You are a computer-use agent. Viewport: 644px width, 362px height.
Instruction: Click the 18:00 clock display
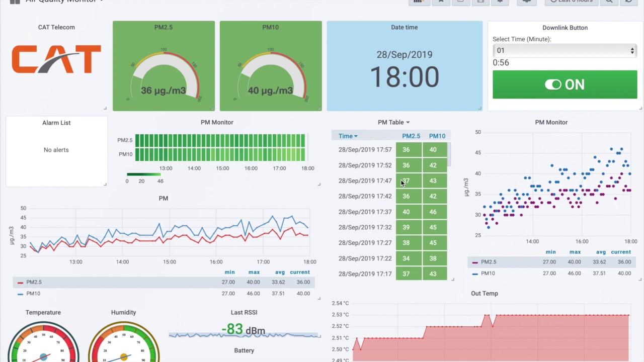[x=405, y=77]
